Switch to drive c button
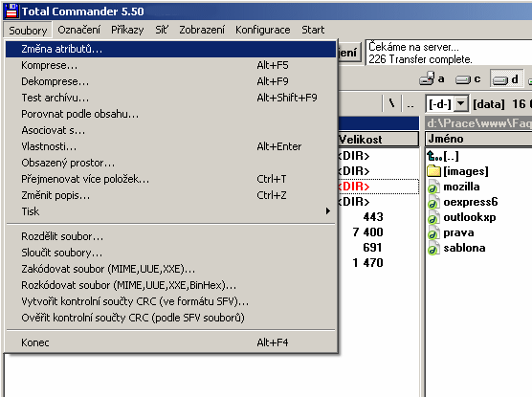 tap(469, 78)
